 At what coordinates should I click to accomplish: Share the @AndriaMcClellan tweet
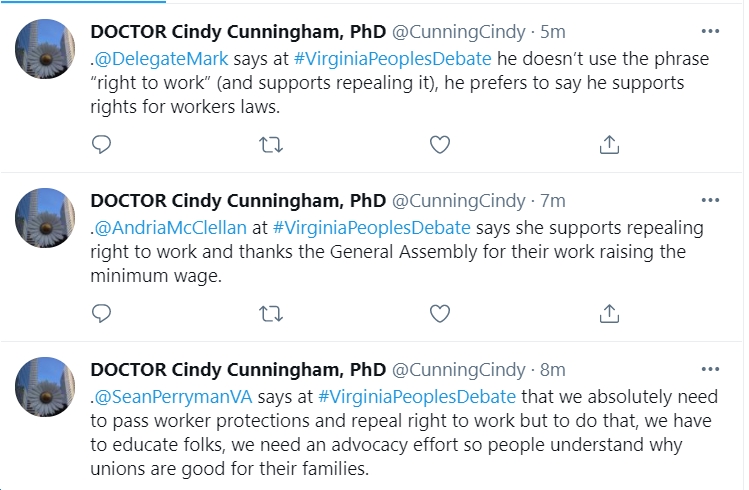pos(609,313)
